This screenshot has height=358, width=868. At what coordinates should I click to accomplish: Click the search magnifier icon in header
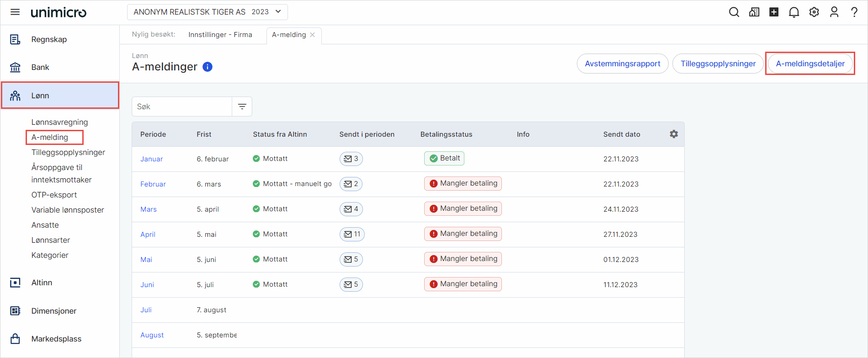click(x=734, y=12)
